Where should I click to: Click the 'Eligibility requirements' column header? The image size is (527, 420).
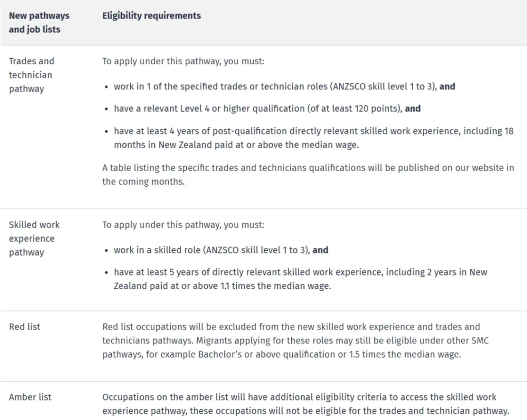(x=151, y=16)
